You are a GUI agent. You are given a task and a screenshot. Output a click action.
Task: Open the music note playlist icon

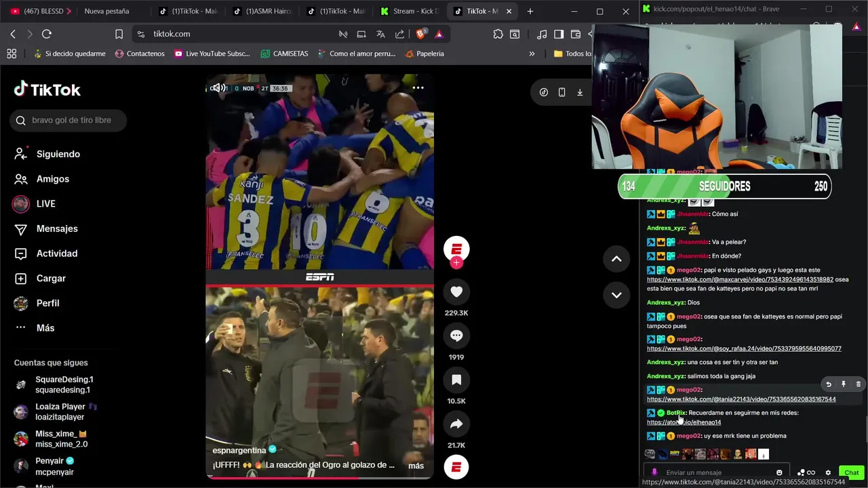(542, 34)
